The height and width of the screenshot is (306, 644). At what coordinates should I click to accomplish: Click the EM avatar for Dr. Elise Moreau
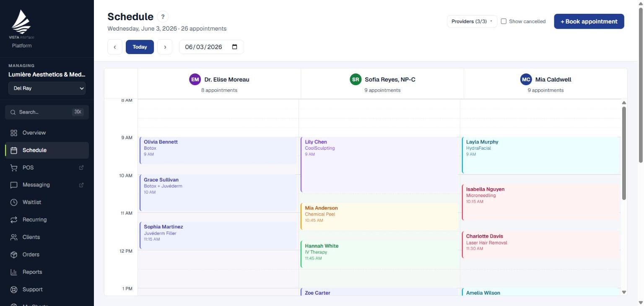pos(195,79)
